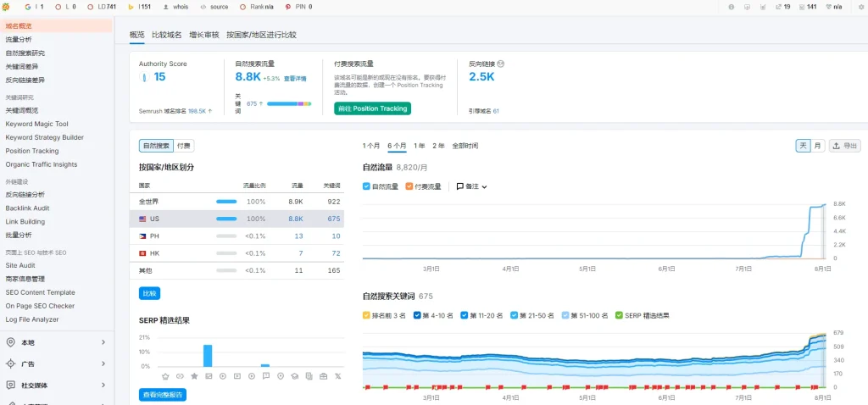The height and width of the screenshot is (405, 868).
Task: Open the 查看详情 link
Action: [295, 79]
